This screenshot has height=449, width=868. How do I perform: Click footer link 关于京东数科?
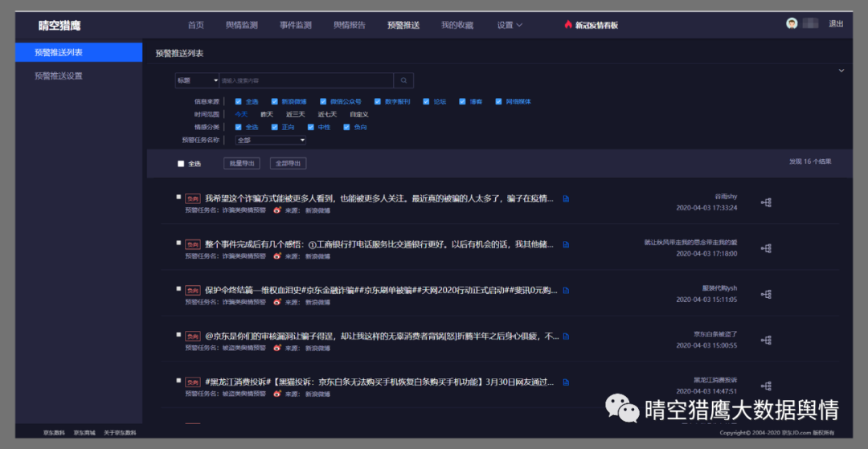point(120,432)
